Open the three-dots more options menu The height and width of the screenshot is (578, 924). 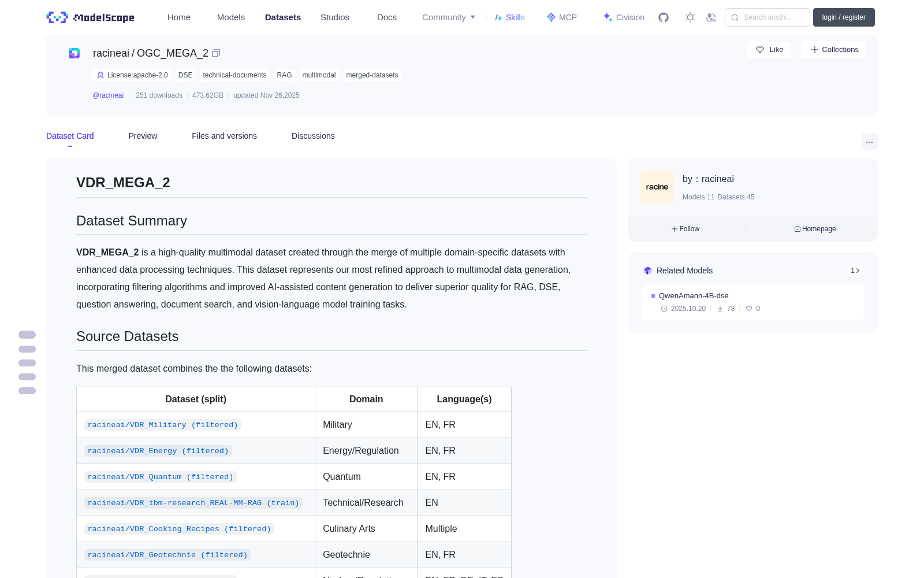tap(869, 142)
